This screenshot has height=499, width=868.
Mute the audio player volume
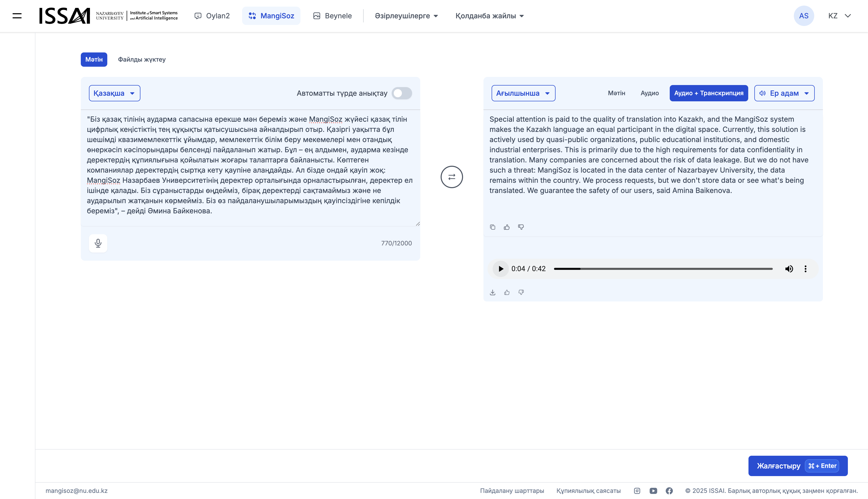pyautogui.click(x=789, y=269)
